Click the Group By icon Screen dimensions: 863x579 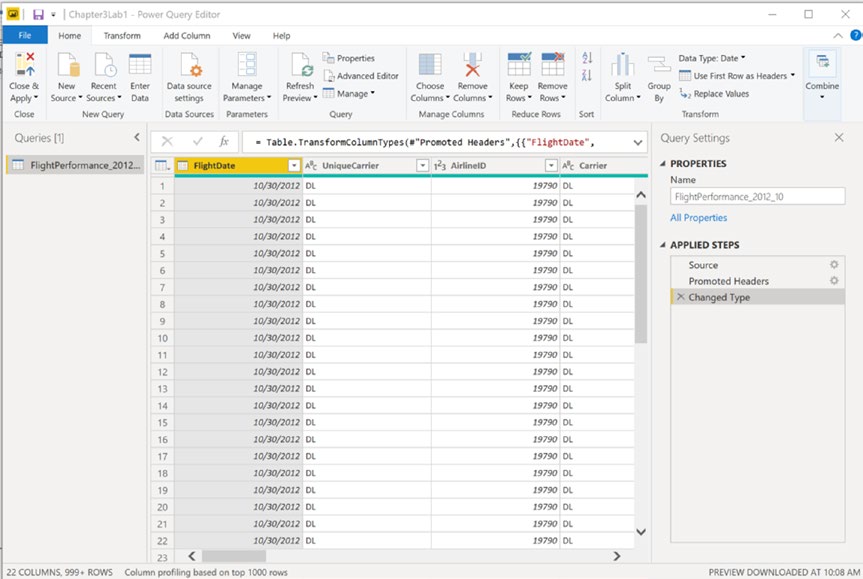click(659, 64)
